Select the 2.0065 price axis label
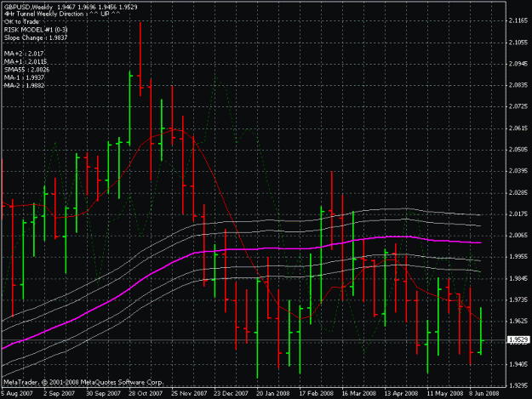Screen dimensions: 532x399 (x=518, y=236)
